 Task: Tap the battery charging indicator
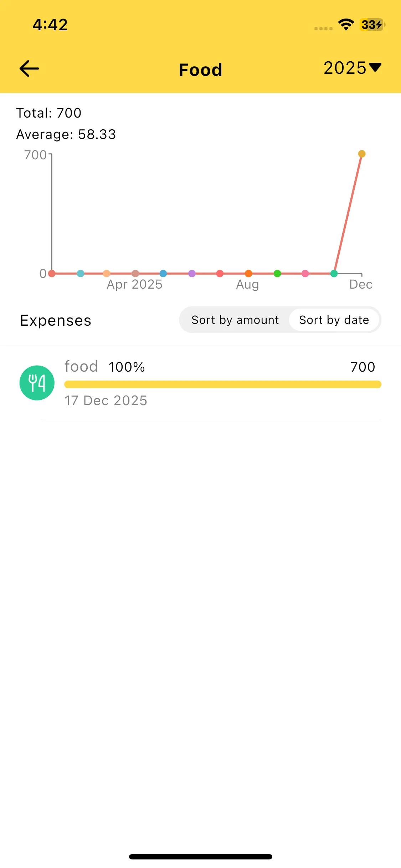click(372, 25)
